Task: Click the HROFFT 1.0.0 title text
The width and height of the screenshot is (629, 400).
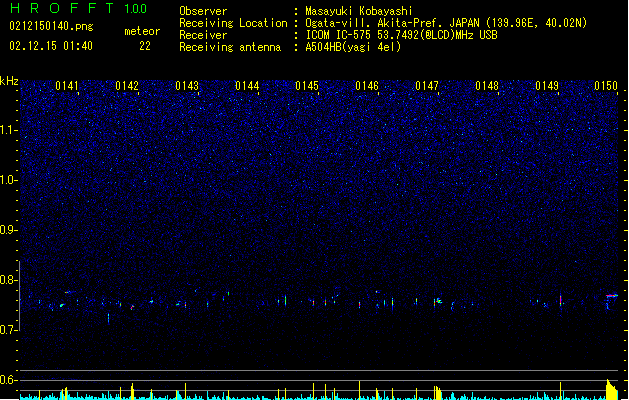Action: click(78, 8)
